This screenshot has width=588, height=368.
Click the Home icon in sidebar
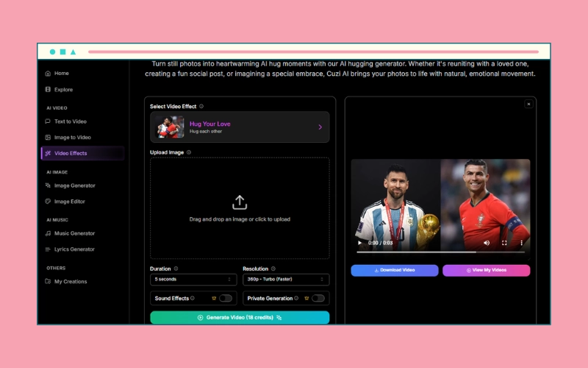coord(48,74)
